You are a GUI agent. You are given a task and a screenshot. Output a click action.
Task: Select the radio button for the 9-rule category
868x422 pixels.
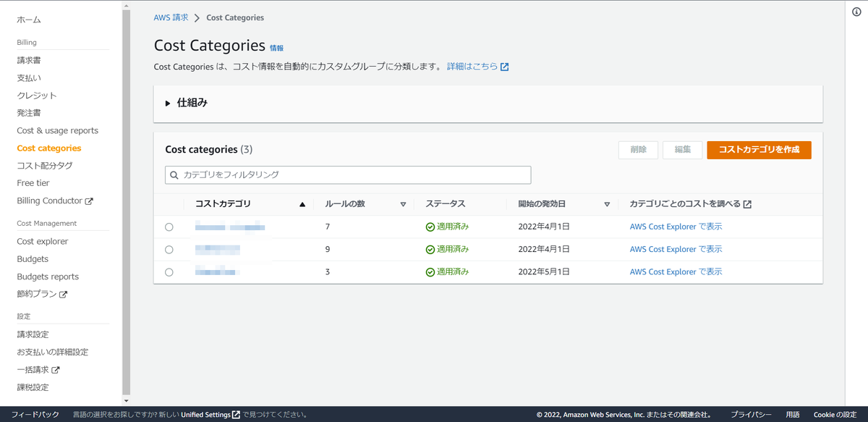pos(169,250)
